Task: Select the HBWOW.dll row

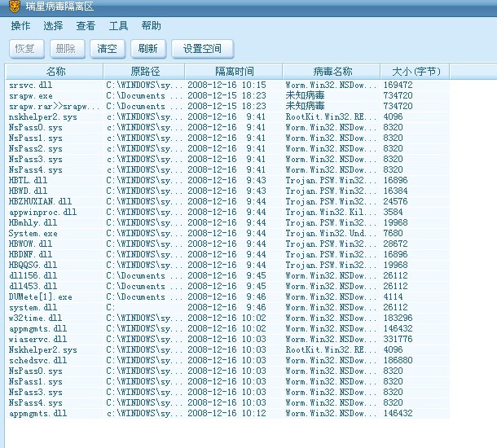Action: pyautogui.click(x=227, y=244)
